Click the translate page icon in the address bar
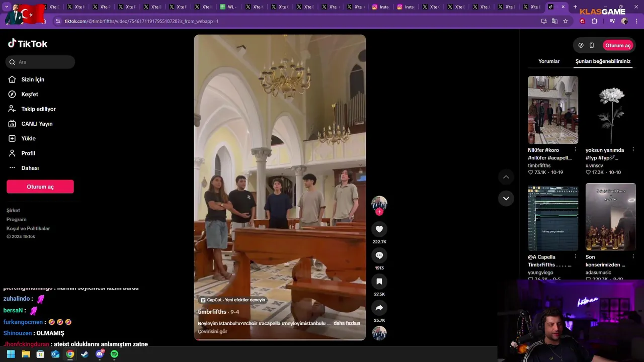644x362 pixels. point(554,21)
